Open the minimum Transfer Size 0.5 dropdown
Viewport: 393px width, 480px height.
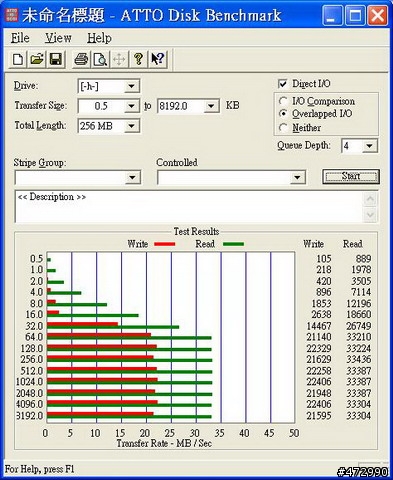coord(132,106)
